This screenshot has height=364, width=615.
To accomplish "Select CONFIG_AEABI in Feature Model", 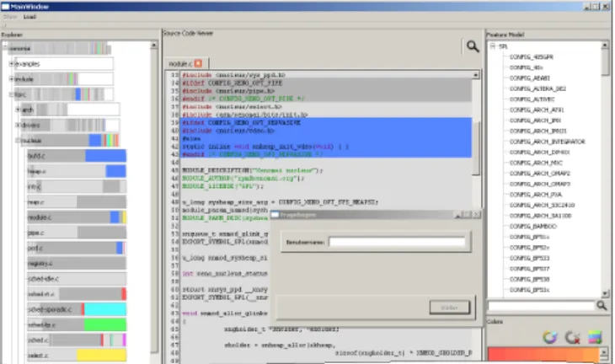I will [530, 78].
